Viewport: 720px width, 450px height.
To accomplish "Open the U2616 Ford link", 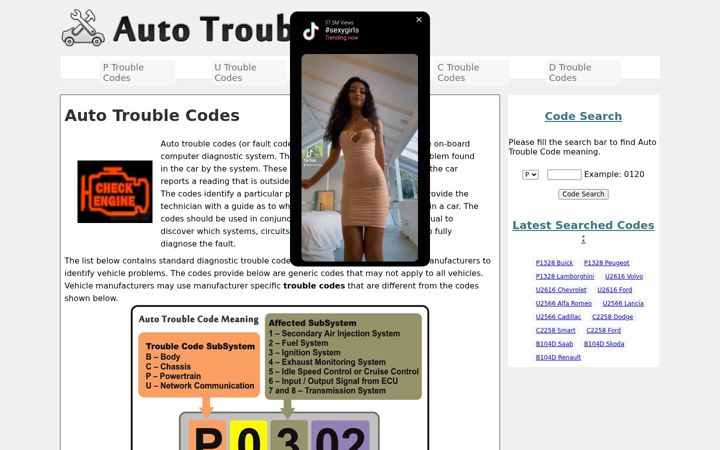I will pos(615,290).
